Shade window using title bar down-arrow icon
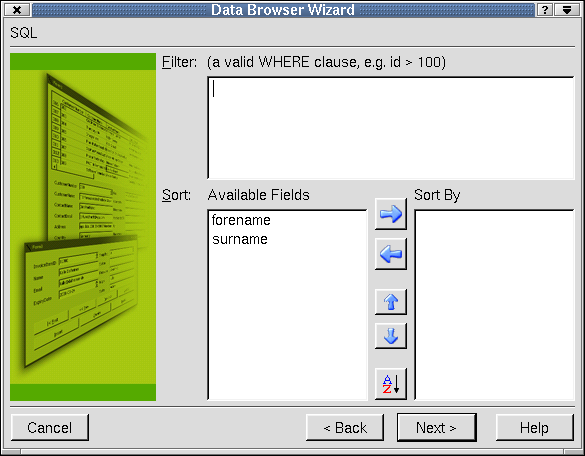This screenshot has height=456, width=585. [x=567, y=10]
